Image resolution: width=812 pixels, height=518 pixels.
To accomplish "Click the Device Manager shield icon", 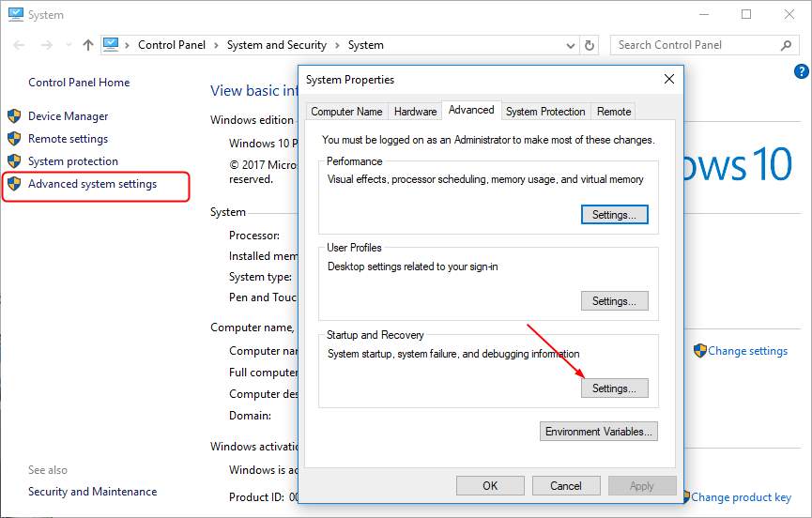I will click(x=14, y=116).
